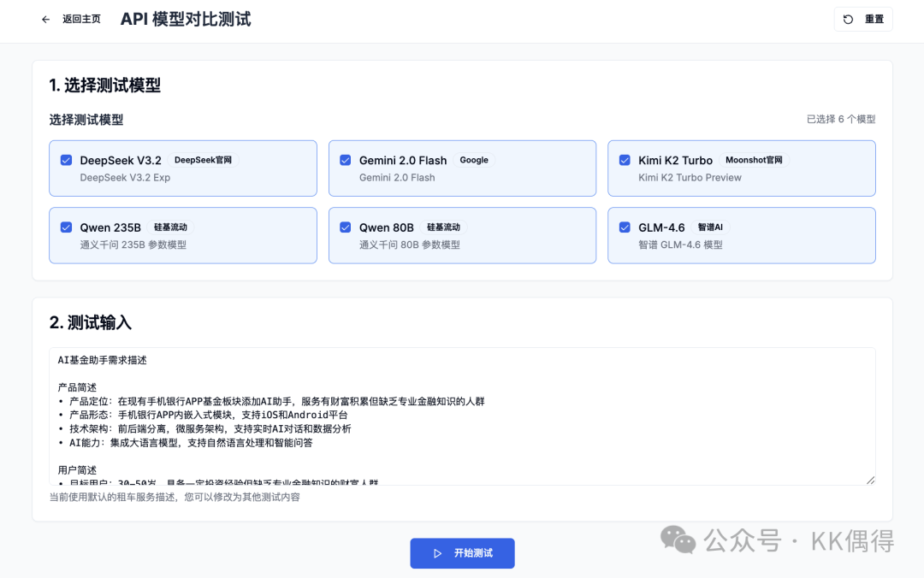Click the DeepSeek官网 provider badge
924x578 pixels.
click(203, 160)
